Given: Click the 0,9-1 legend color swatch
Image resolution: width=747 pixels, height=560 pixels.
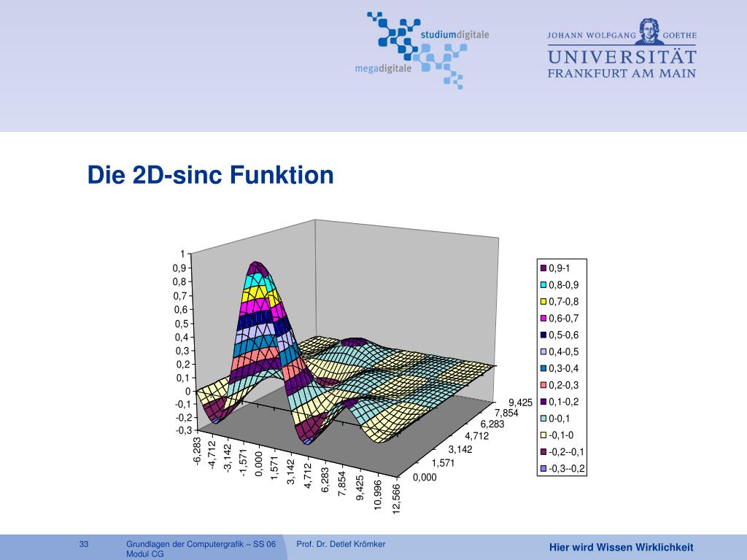Looking at the screenshot, I should (x=543, y=268).
